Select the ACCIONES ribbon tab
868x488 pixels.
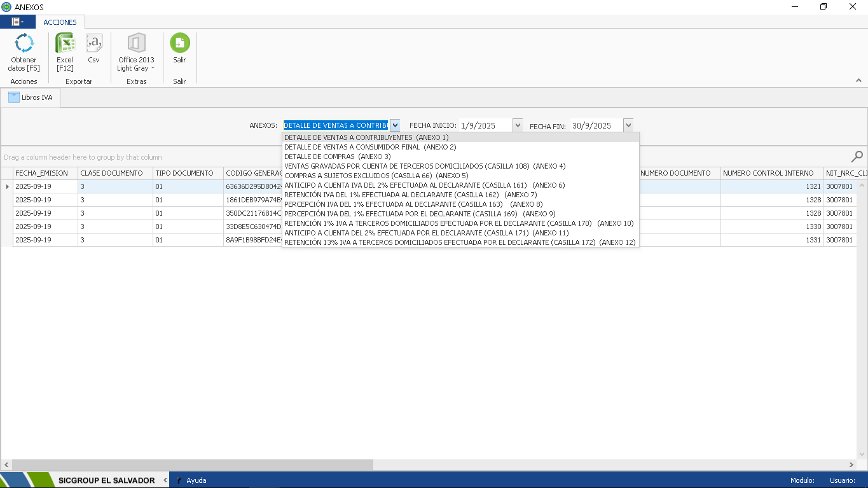point(60,22)
